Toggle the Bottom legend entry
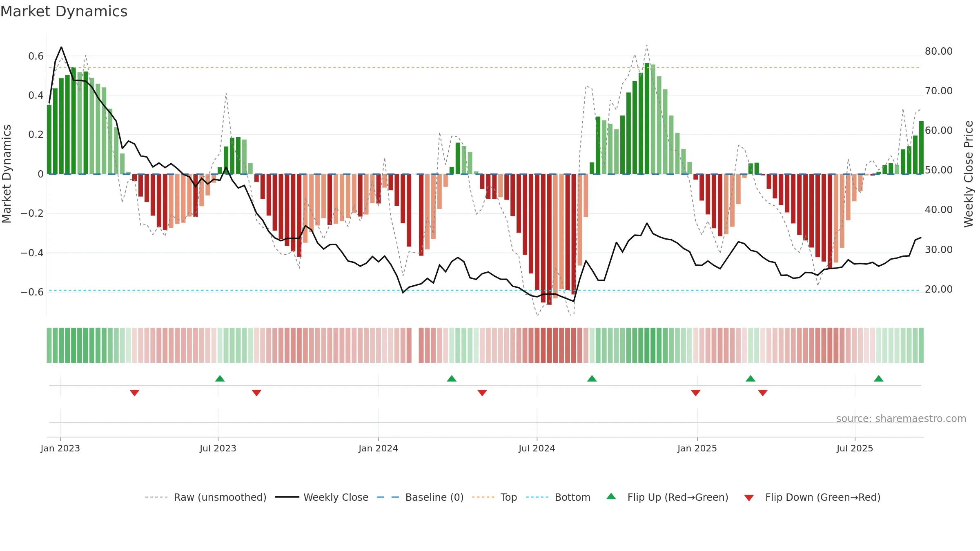 [558, 497]
